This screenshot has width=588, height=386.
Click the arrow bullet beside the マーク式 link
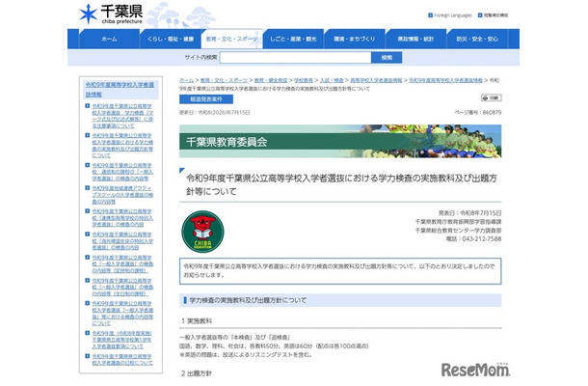(88, 106)
